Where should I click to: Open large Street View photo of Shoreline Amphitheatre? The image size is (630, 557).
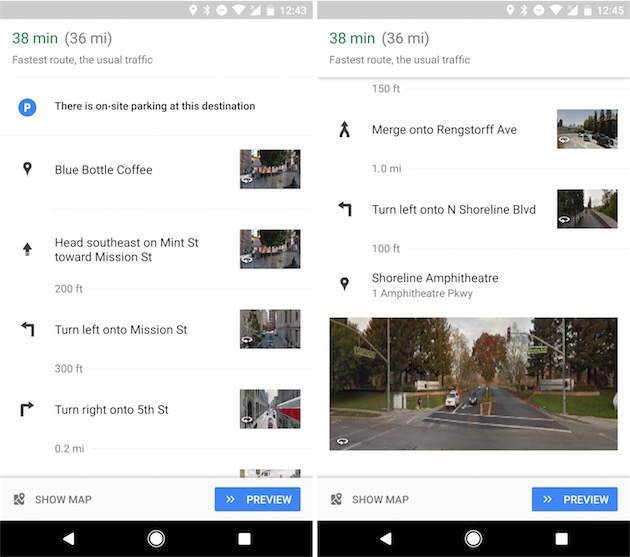pyautogui.click(x=473, y=384)
